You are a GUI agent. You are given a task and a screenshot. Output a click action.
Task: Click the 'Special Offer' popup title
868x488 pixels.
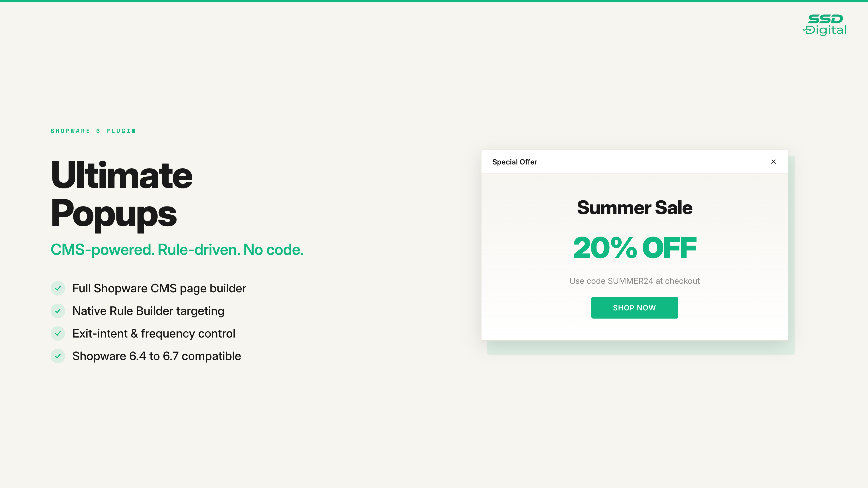point(514,162)
